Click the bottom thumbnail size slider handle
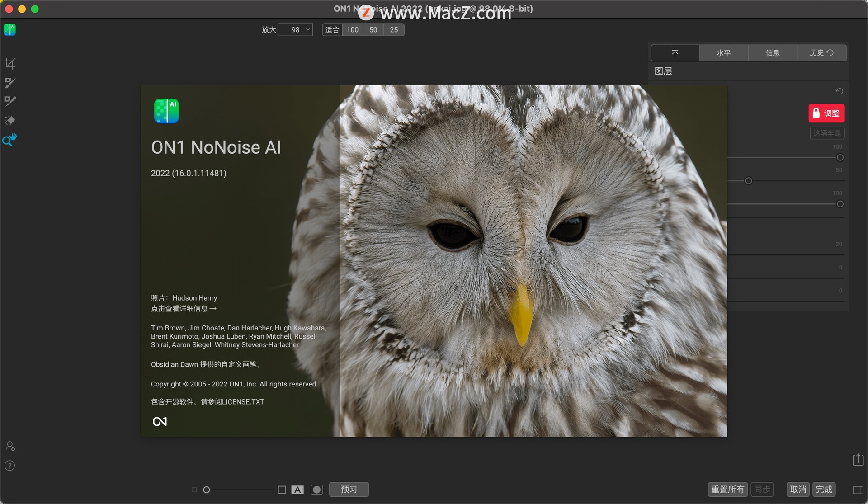The image size is (868, 504). point(207,490)
